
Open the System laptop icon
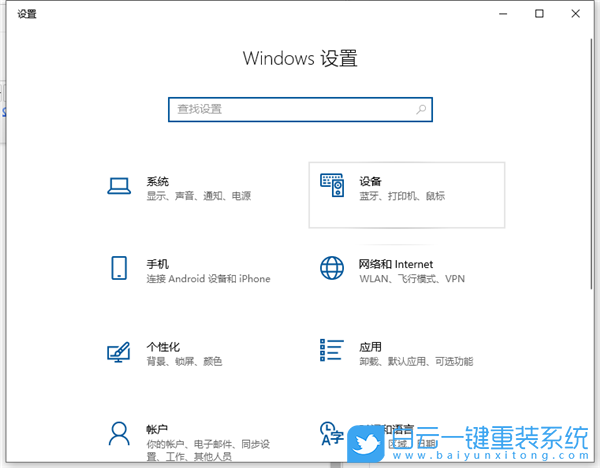click(119, 186)
